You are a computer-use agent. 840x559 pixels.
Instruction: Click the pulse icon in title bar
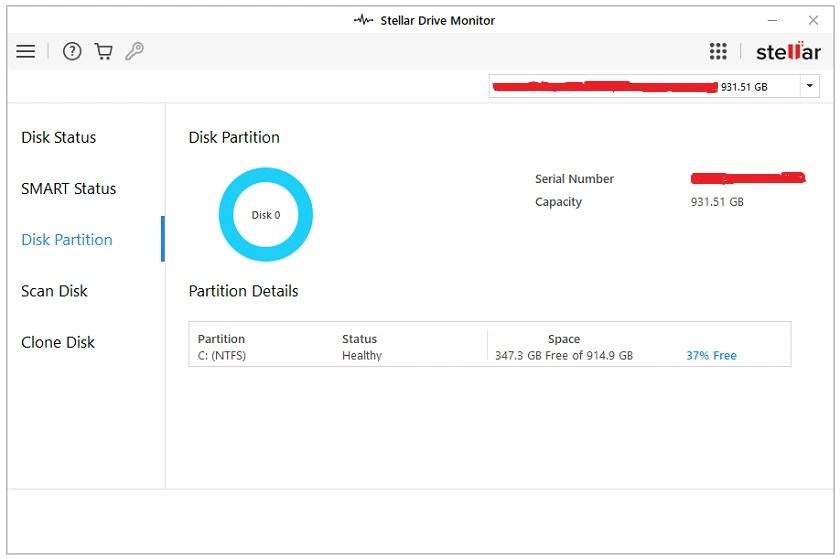click(363, 20)
